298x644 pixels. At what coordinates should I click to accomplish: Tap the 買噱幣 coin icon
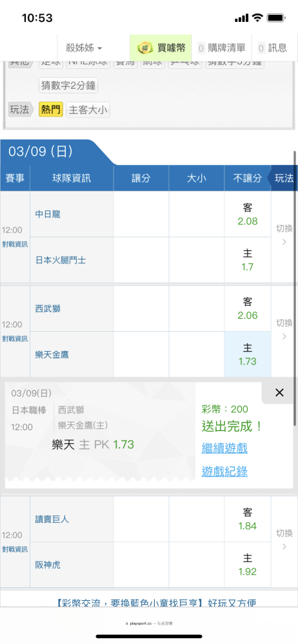coord(145,48)
